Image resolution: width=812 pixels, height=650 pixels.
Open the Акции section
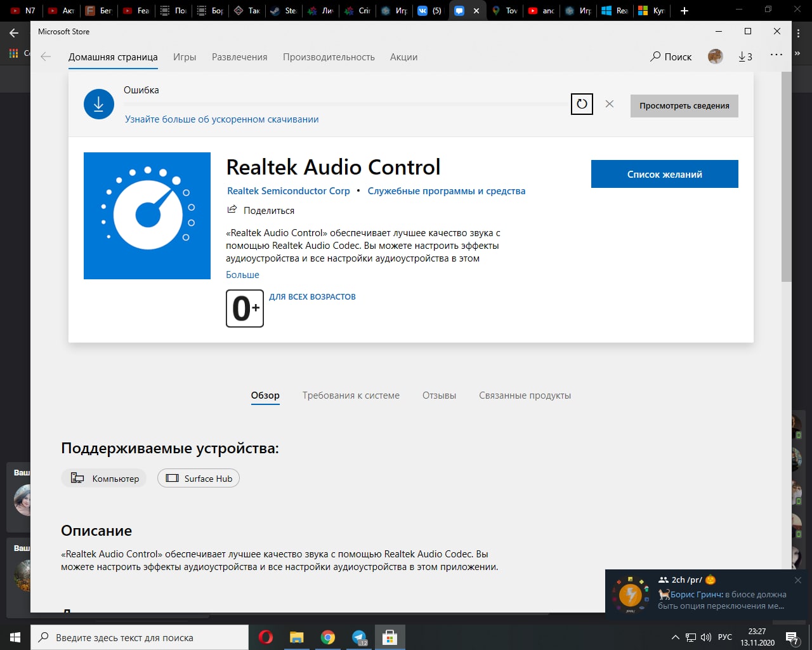point(403,57)
